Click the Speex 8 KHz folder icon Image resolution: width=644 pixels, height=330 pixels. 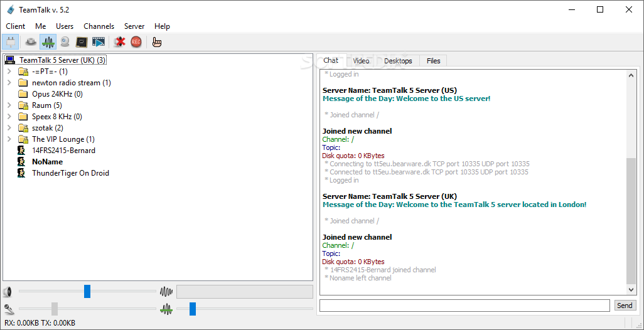pos(23,117)
